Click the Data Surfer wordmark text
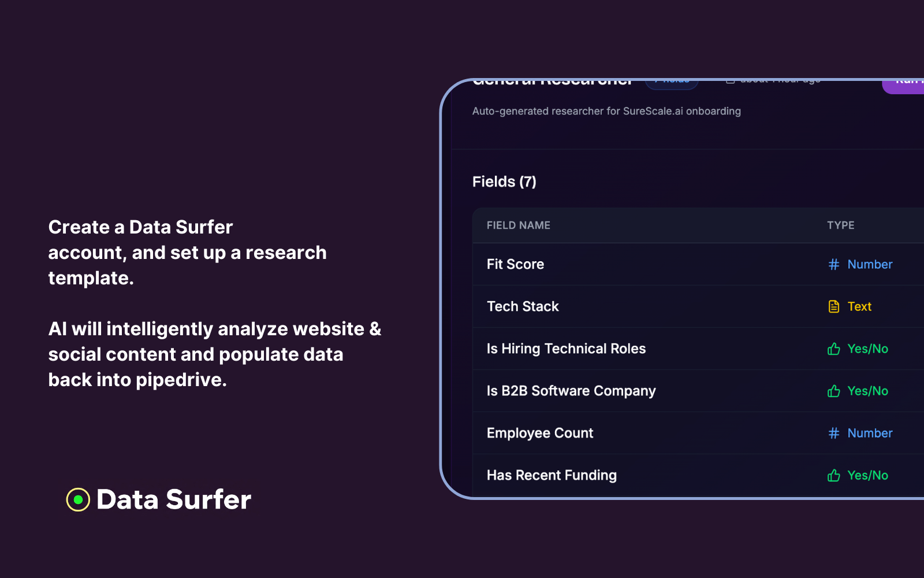The image size is (924, 578). [173, 500]
